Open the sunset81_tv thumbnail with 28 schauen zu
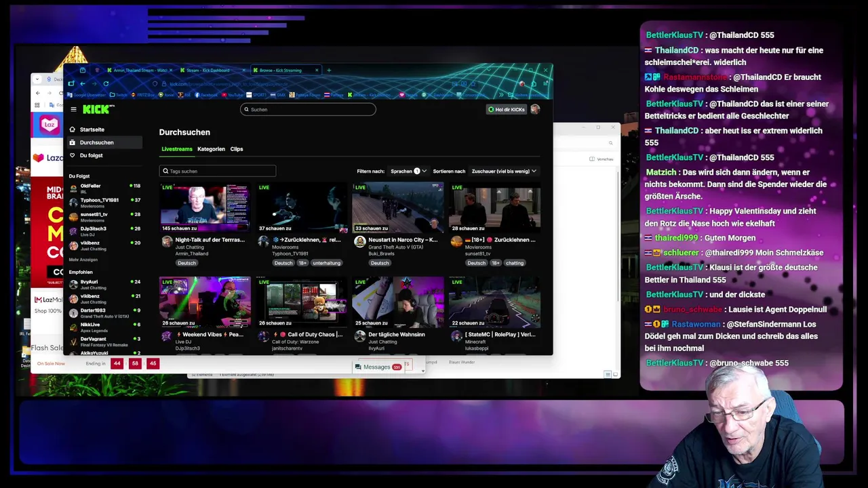868x488 pixels. pyautogui.click(x=494, y=207)
